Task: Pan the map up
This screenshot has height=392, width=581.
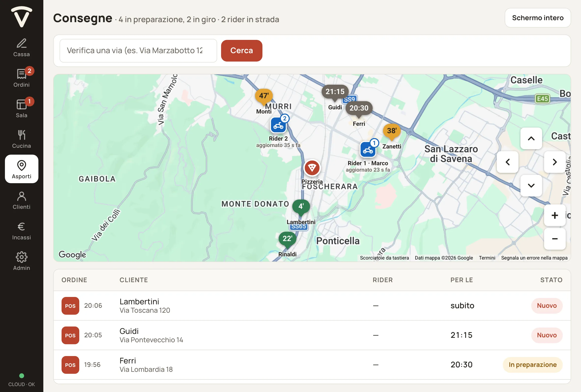Action: [x=531, y=138]
